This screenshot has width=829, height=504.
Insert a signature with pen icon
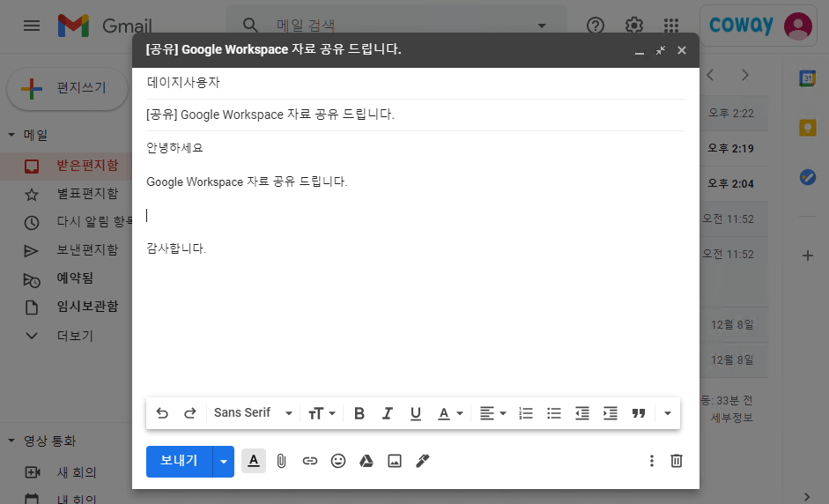423,461
